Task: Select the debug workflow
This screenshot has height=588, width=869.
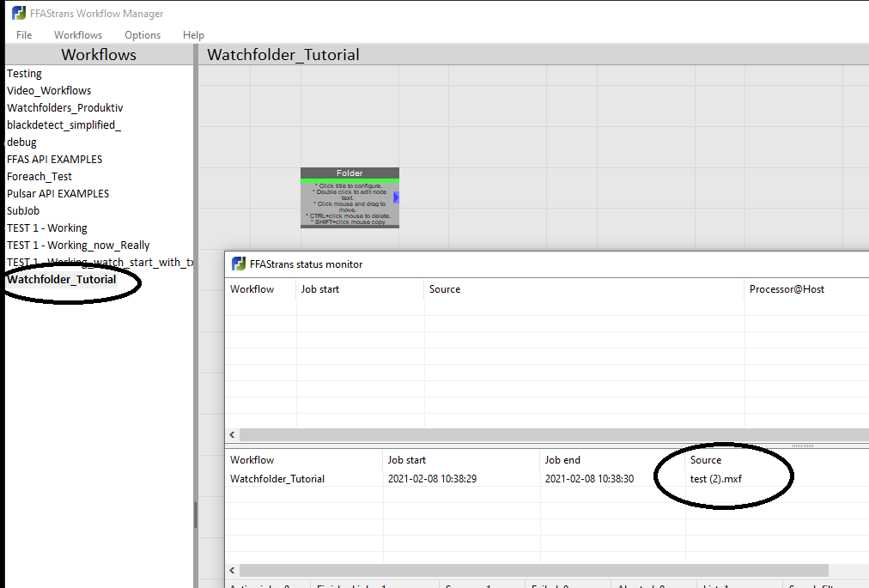Action: (x=21, y=142)
